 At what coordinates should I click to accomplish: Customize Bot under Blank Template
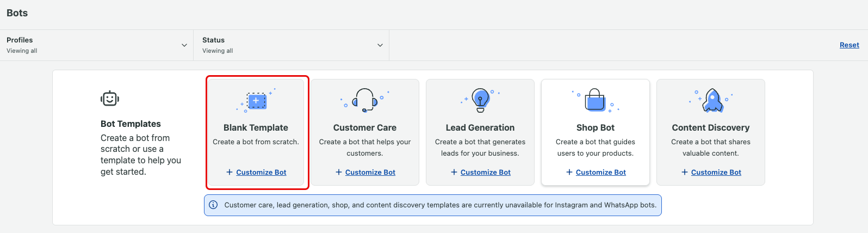coord(261,172)
